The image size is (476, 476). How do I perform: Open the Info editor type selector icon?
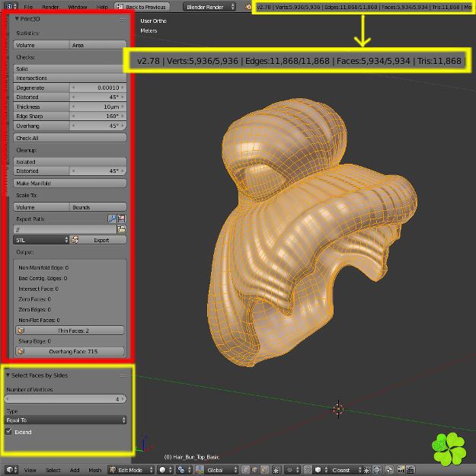(x=11, y=6)
